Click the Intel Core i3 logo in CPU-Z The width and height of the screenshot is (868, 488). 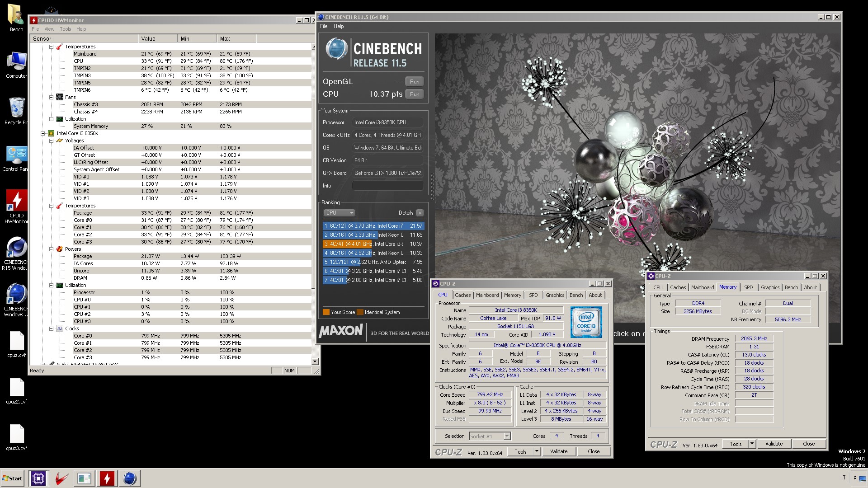click(x=586, y=322)
